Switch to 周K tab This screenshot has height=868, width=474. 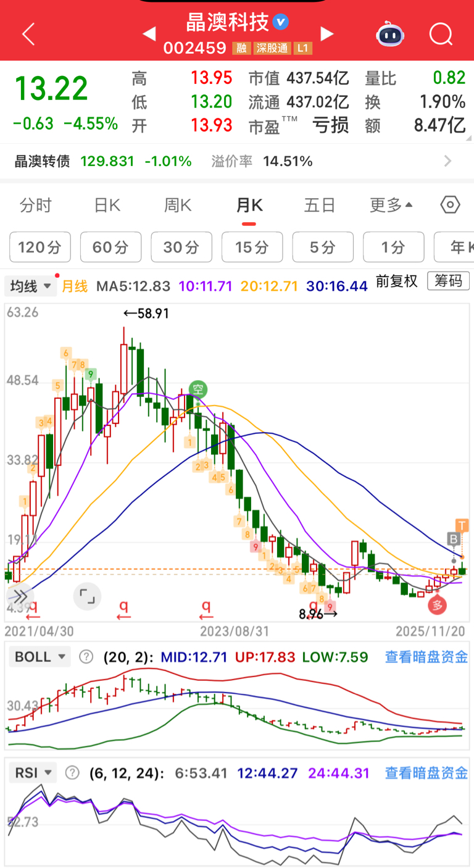tap(178, 205)
